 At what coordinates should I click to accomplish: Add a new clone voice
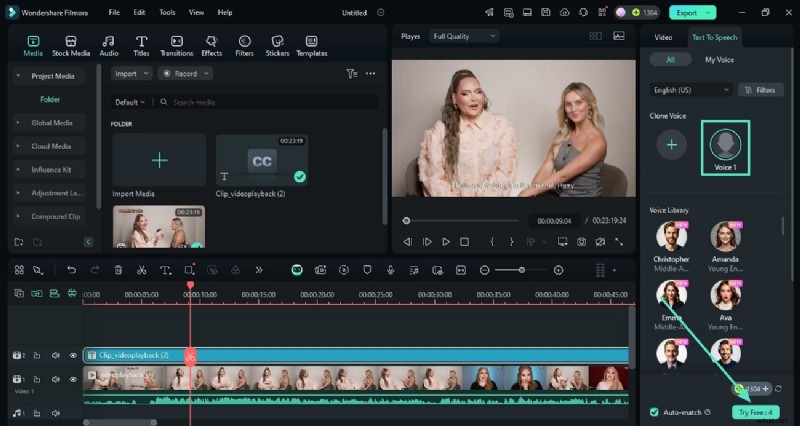[671, 145]
